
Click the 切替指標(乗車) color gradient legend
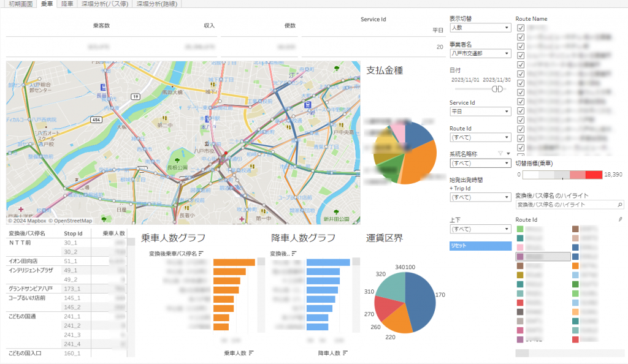click(562, 175)
